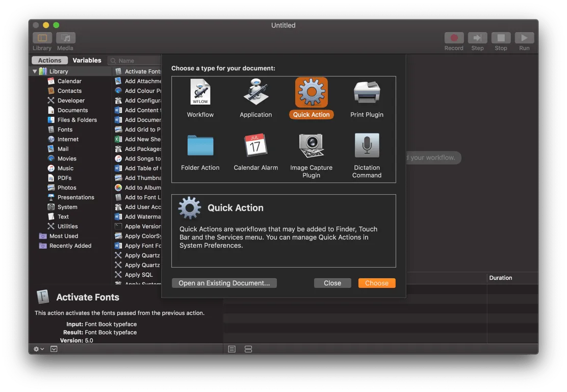
Task: Select the Add Thumbnail Icon action
Action: pos(137,178)
